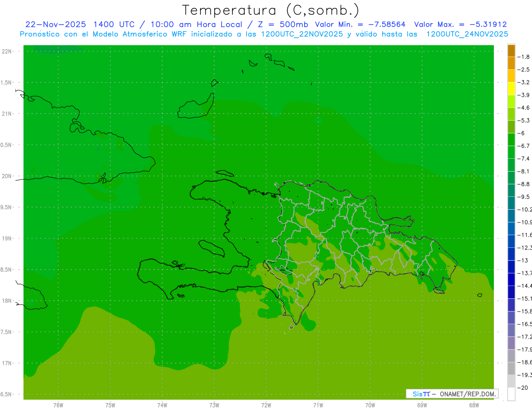Image resolution: width=532 pixels, height=411 pixels.
Task: Pick the olive-green swatch between -5.3 and -6
Action: 511,127
